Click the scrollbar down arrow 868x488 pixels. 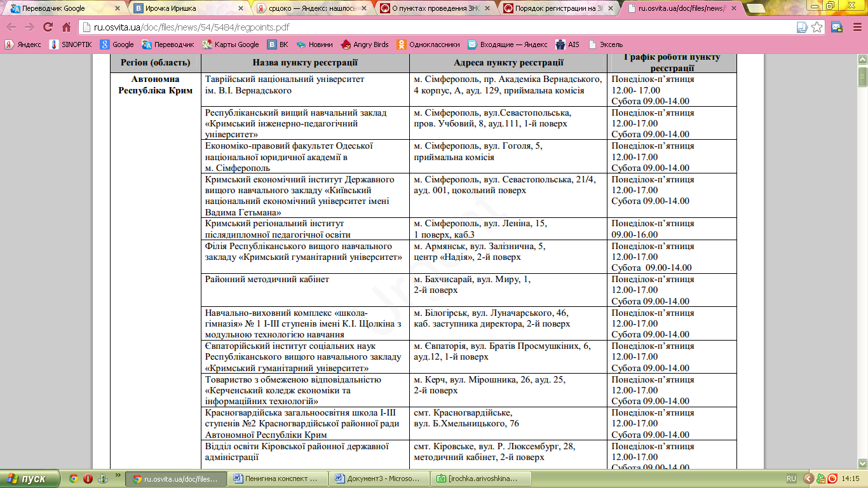862,463
